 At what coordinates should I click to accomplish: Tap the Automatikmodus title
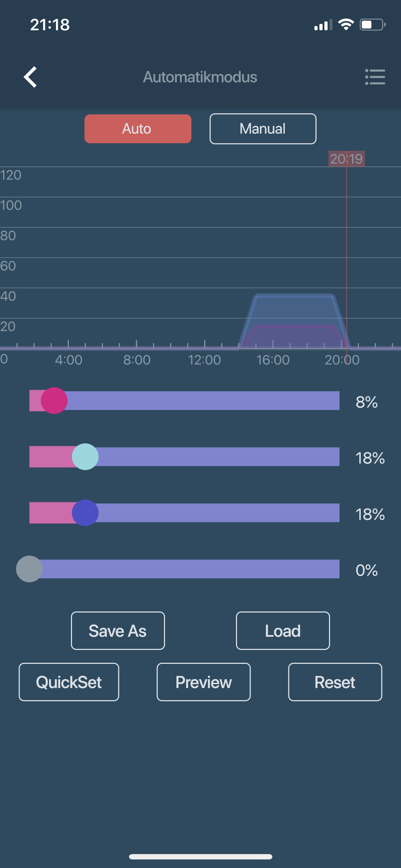click(x=200, y=77)
